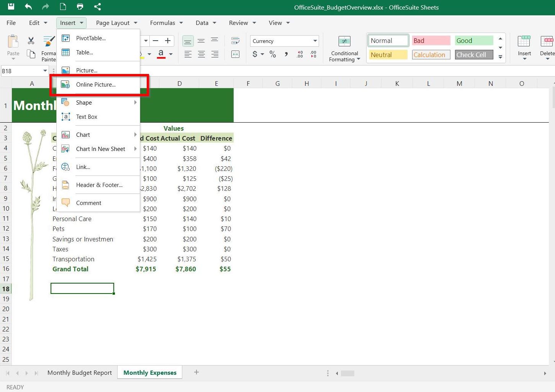Choose PivotTable from Insert menu
The image size is (555, 392).
98,38
